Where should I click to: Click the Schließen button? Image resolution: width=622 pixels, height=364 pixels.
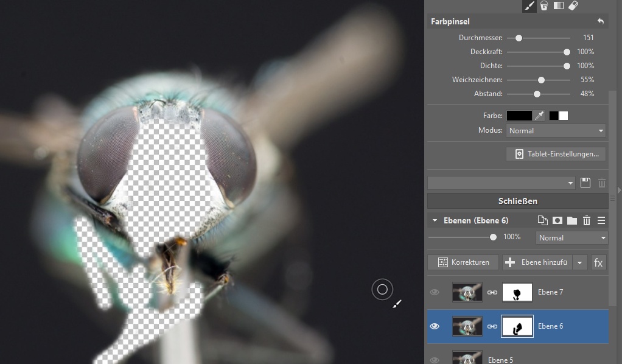[x=518, y=201]
